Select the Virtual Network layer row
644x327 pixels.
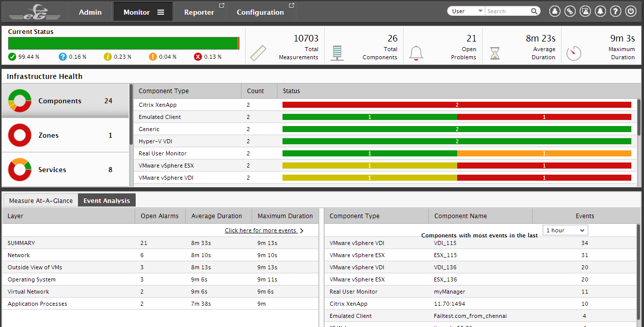tap(160, 292)
